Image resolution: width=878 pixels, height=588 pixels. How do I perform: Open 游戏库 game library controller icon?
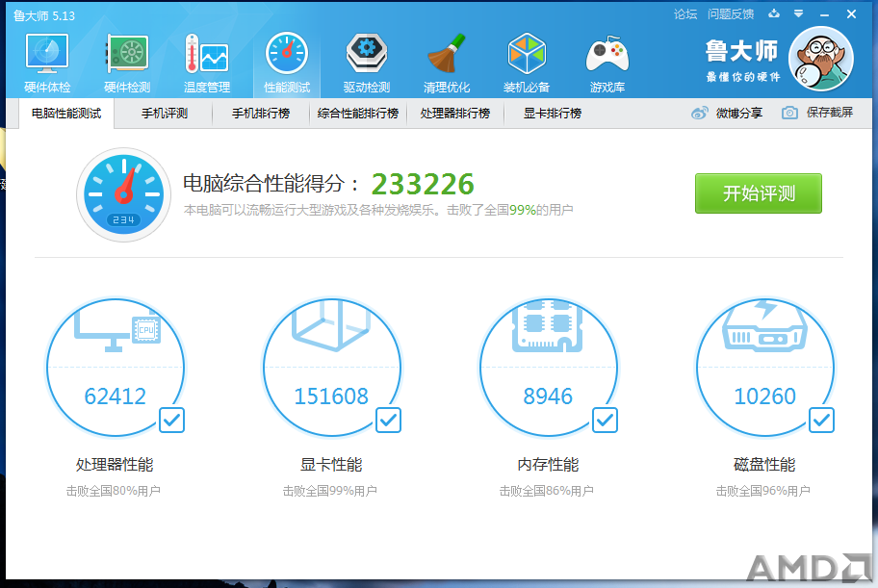point(607,56)
